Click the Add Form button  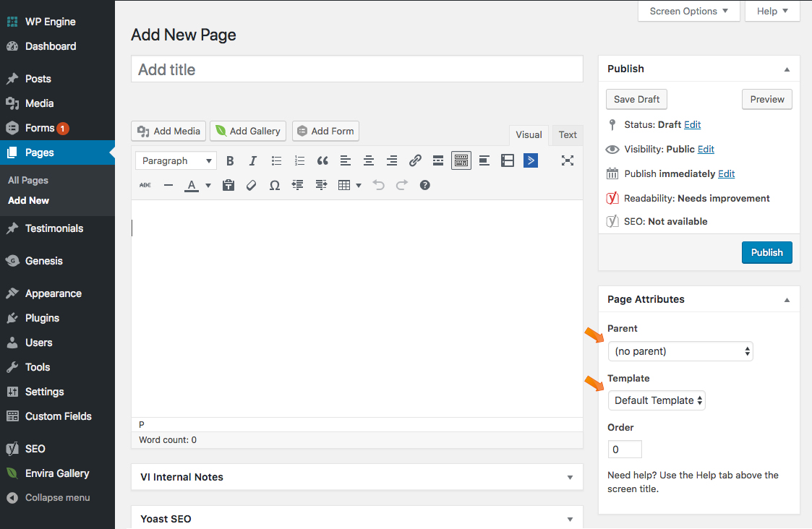[325, 131]
